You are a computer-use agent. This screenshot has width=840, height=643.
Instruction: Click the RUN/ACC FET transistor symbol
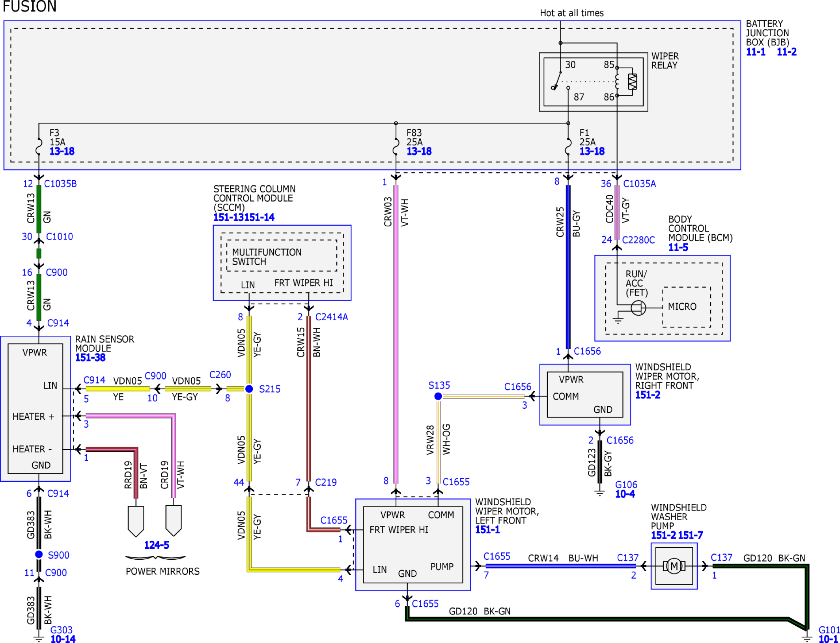tap(638, 308)
